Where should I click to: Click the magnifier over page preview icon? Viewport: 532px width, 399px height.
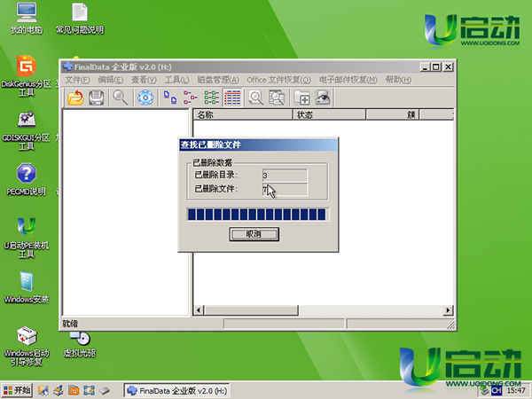[256, 98]
